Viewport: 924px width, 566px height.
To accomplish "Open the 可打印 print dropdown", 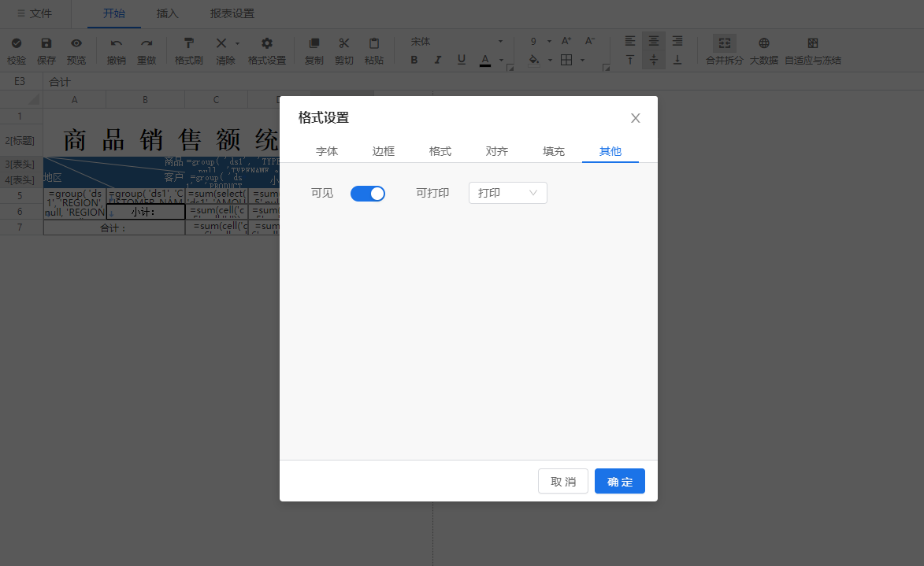I will 508,193.
